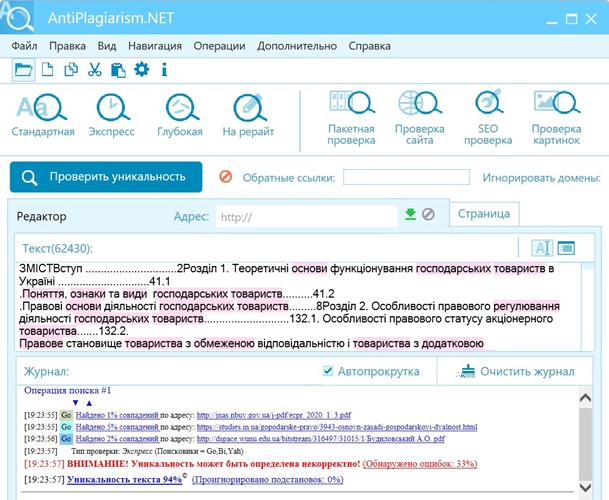
Task: Click Обнаружено ошибок: 33% link
Action: (420, 463)
